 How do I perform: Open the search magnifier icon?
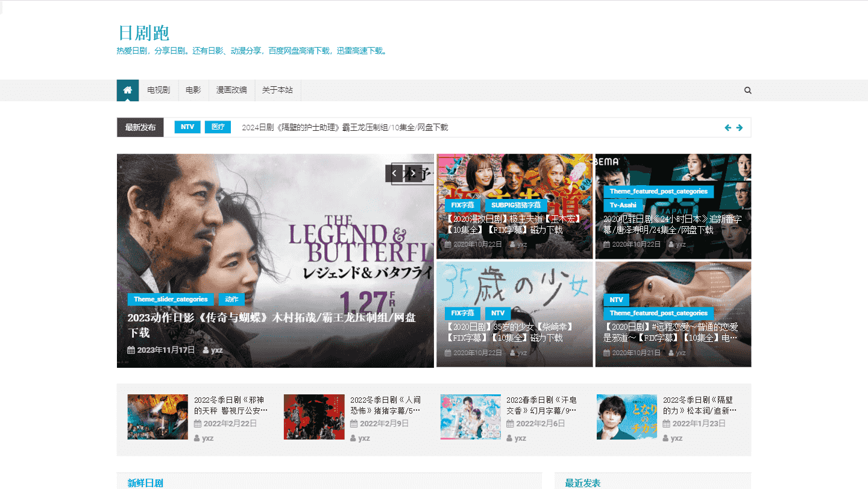pos(748,90)
